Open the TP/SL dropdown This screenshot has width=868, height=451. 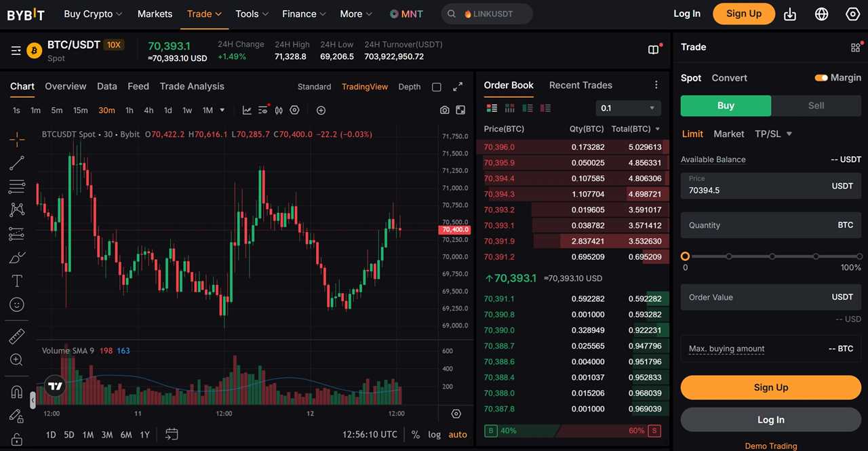[x=773, y=134]
